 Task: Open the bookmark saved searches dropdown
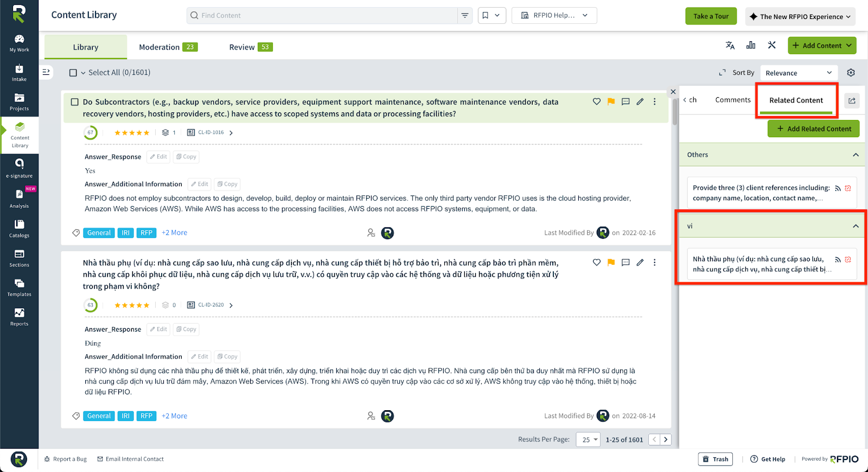click(x=492, y=15)
